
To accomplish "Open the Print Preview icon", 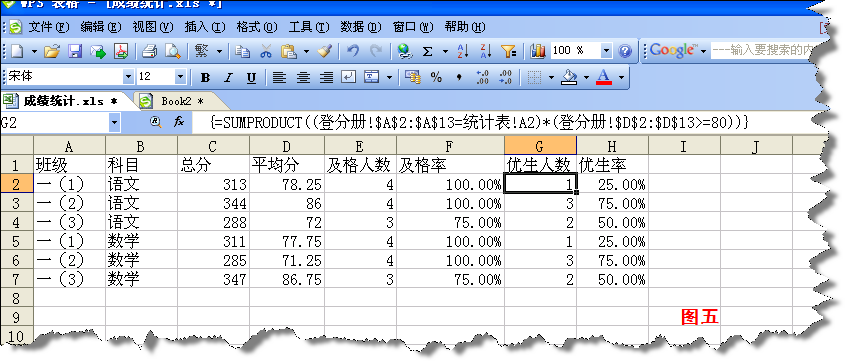I will point(173,51).
